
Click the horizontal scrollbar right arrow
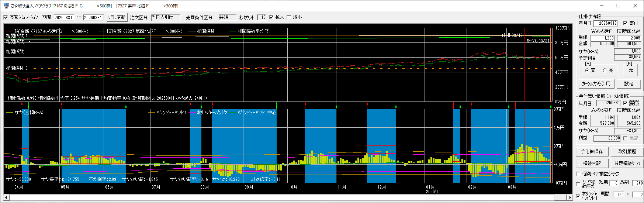click(570, 198)
